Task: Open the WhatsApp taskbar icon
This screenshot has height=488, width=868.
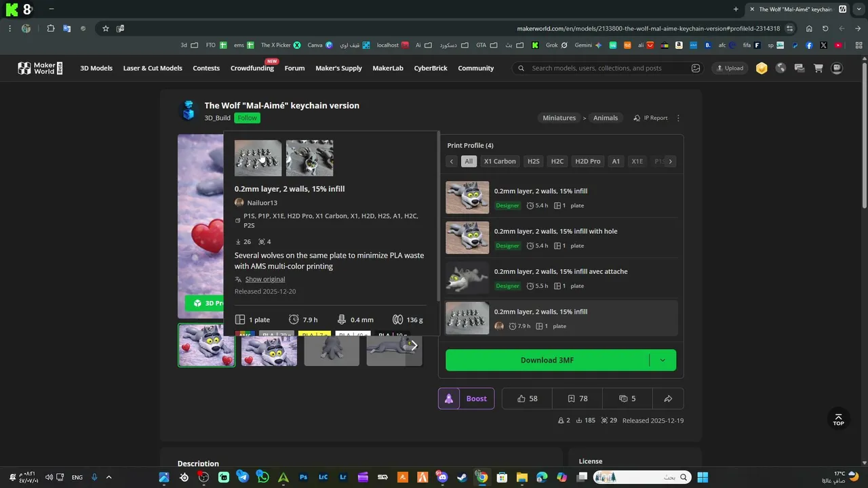Action: [x=263, y=477]
